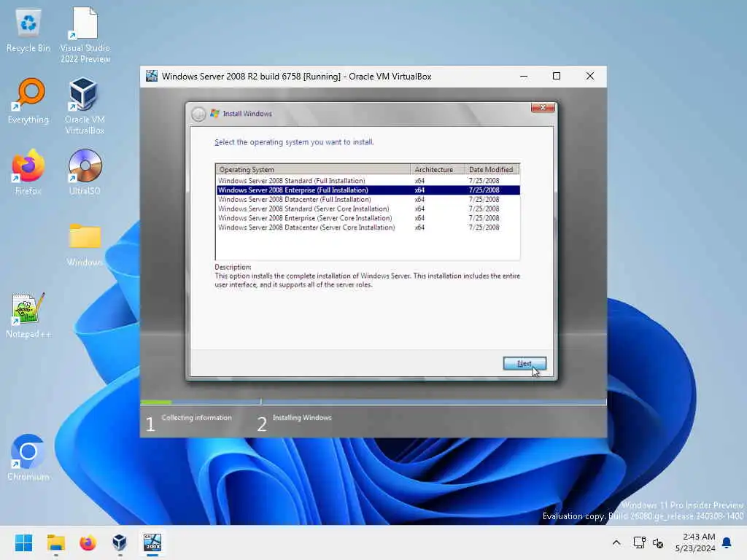
Task: Click the VirtualBox Manager taskbar icon
Action: (x=120, y=542)
